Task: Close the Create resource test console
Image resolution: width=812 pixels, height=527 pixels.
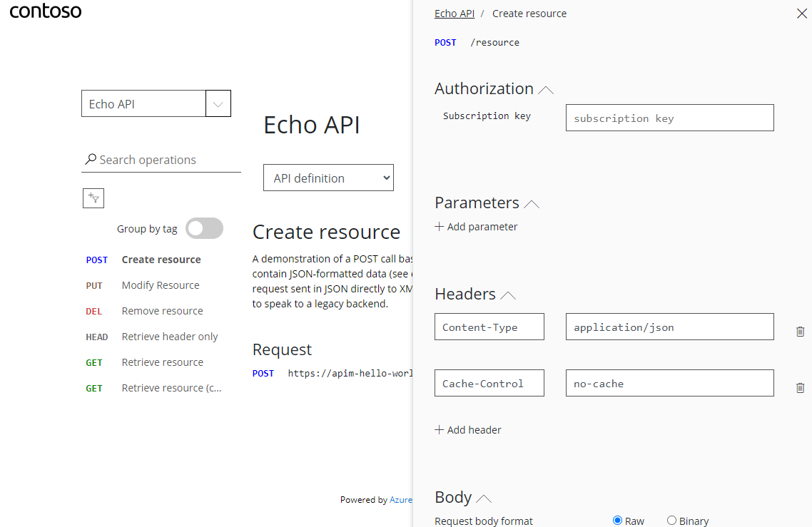Action: [x=801, y=13]
